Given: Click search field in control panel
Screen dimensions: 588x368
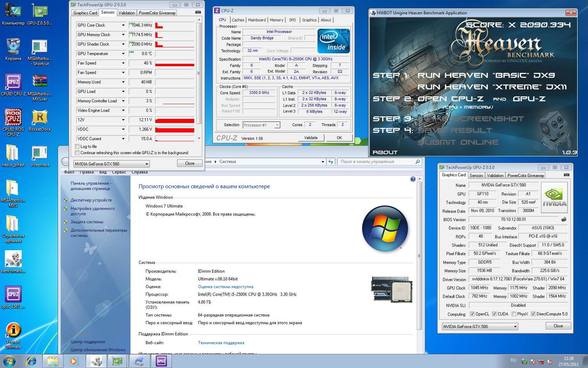Looking at the screenshot, I should 379,162.
